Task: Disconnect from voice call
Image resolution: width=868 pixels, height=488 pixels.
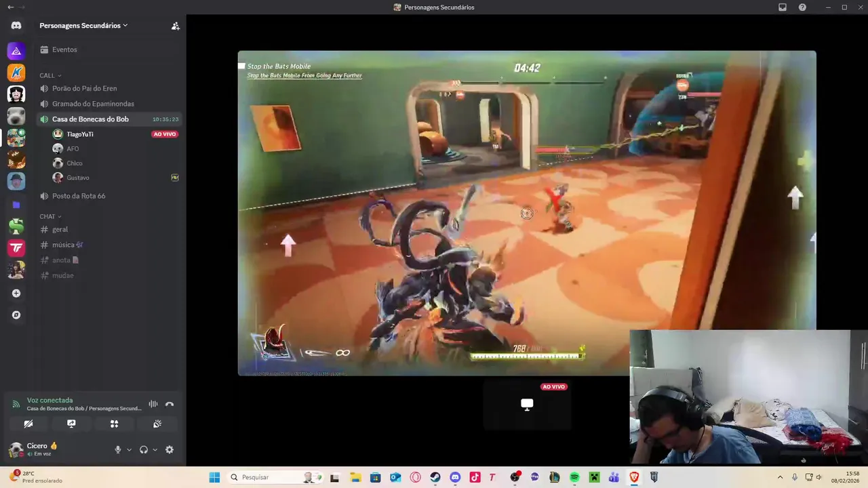Action: [170, 404]
